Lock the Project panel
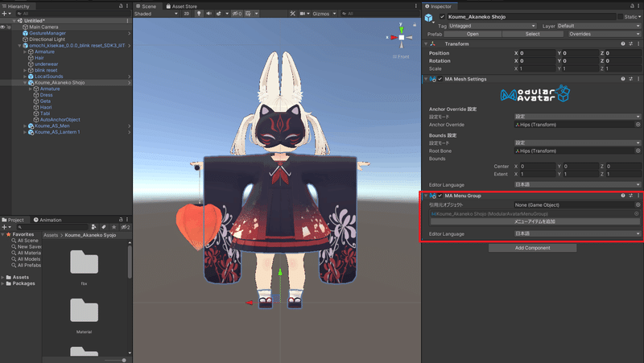 (x=121, y=220)
